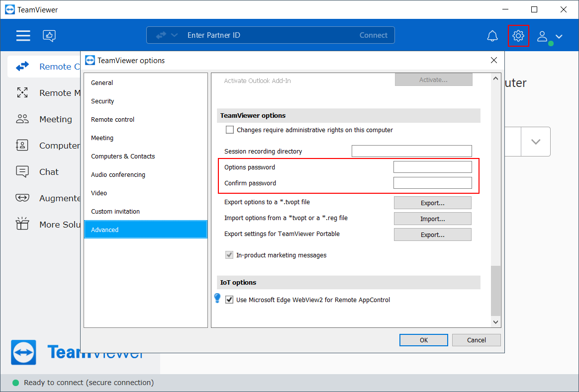Select the Remote Control arrows icon

tap(22, 67)
